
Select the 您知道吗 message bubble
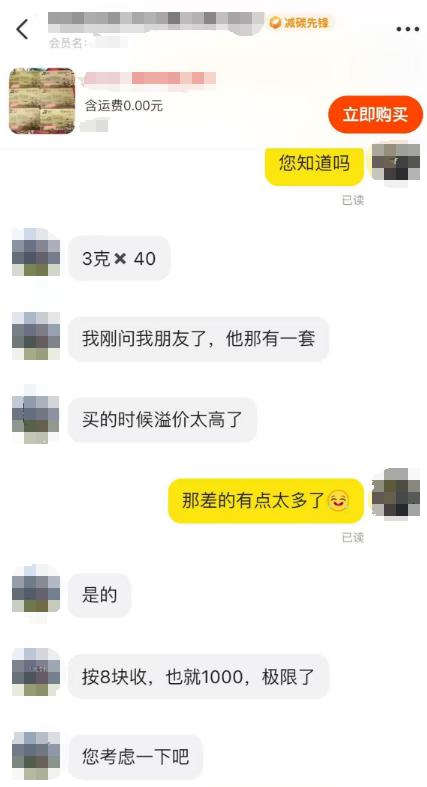314,164
